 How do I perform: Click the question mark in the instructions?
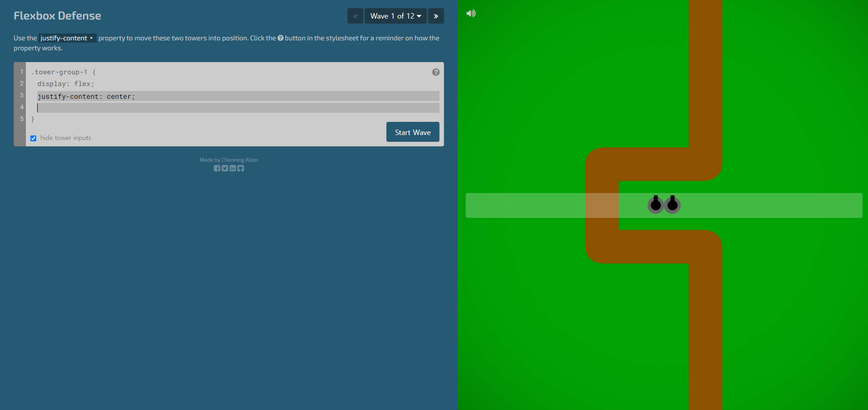(280, 38)
